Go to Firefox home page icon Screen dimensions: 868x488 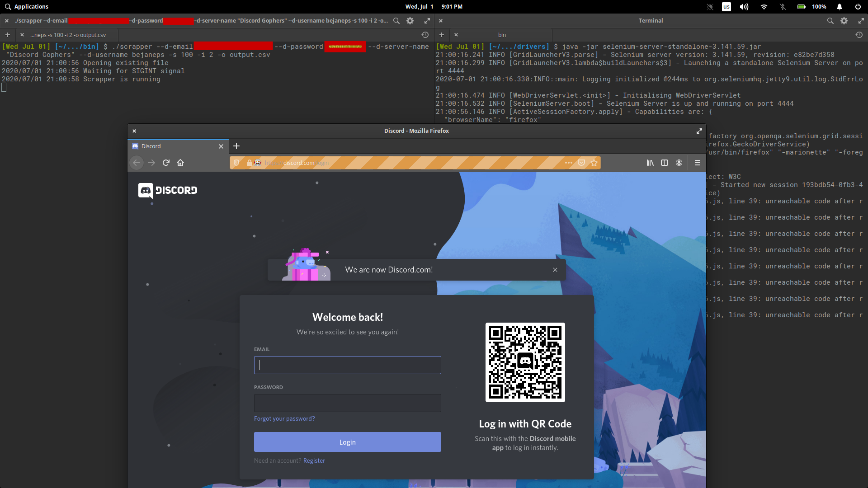click(180, 163)
